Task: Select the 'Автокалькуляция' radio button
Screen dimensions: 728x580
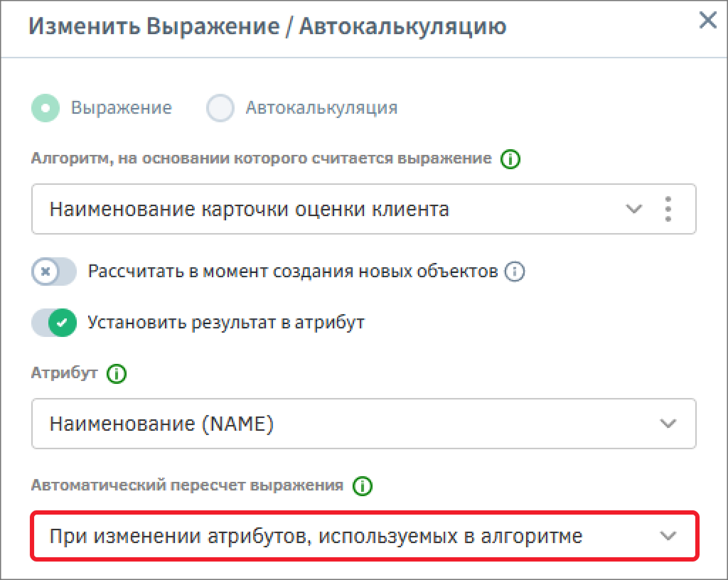Action: 220,109
